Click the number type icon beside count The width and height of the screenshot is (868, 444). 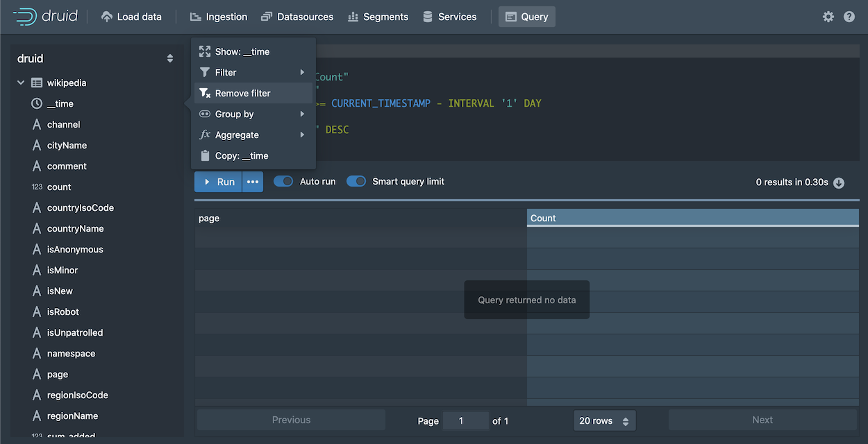tap(37, 187)
